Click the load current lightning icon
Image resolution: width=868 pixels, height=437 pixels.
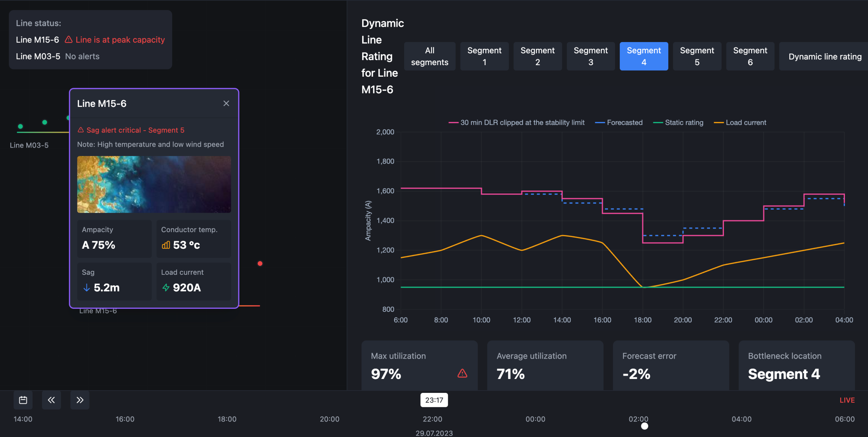coord(166,288)
